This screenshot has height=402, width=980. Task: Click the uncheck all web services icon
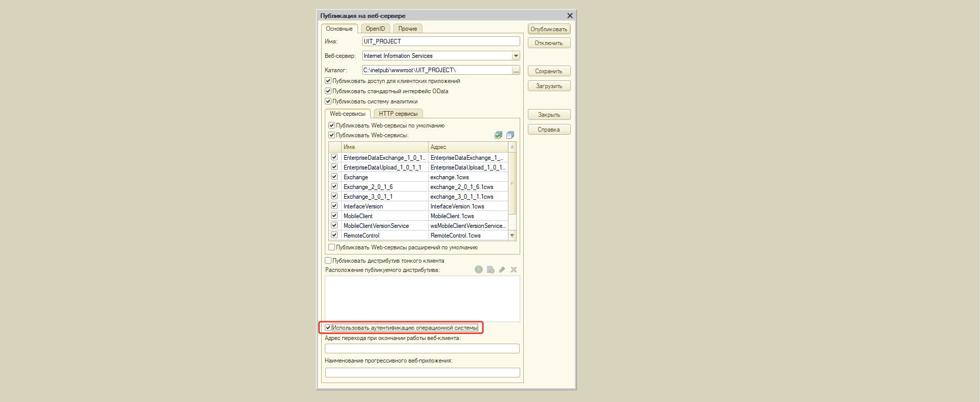tap(510, 135)
